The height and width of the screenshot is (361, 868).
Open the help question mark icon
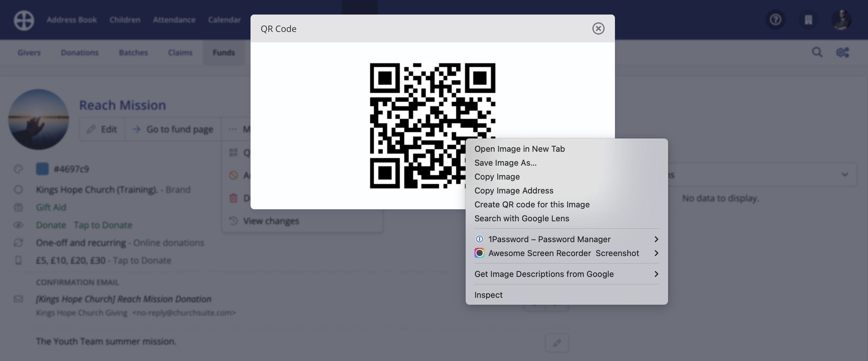pyautogui.click(x=775, y=20)
